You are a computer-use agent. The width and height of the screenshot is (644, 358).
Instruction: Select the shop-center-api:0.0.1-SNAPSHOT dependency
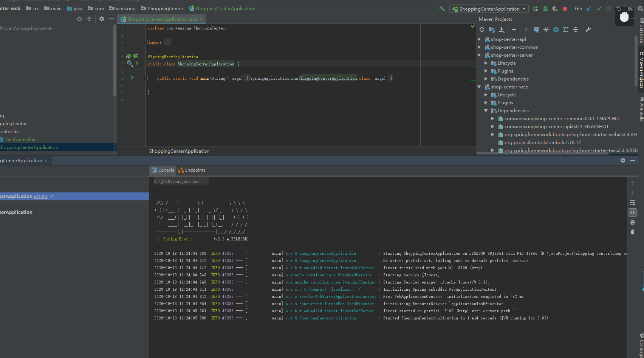556,127
